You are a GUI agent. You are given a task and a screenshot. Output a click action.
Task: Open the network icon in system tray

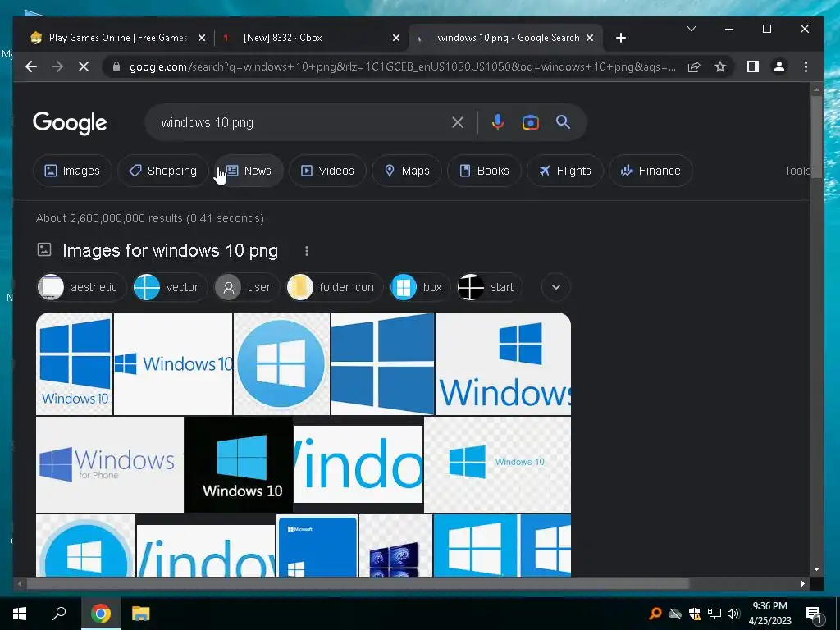point(714,614)
